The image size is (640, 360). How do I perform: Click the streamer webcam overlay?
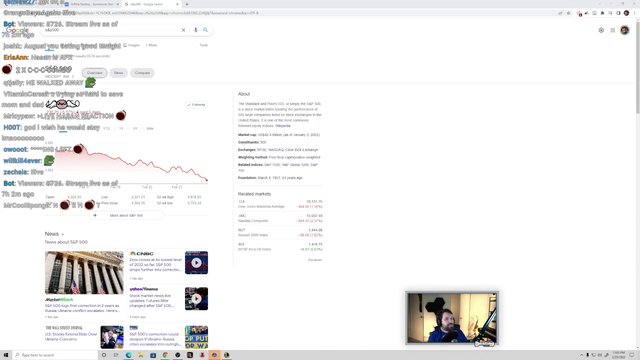(x=452, y=318)
